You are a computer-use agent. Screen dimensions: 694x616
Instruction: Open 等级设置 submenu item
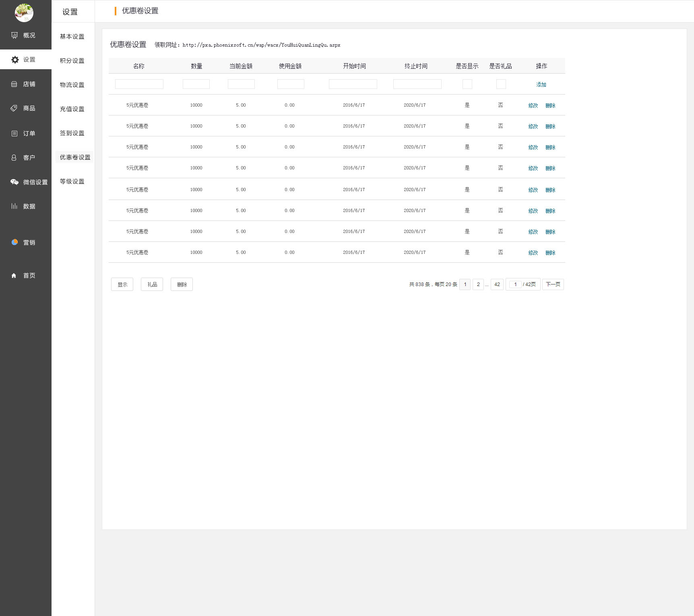point(72,181)
